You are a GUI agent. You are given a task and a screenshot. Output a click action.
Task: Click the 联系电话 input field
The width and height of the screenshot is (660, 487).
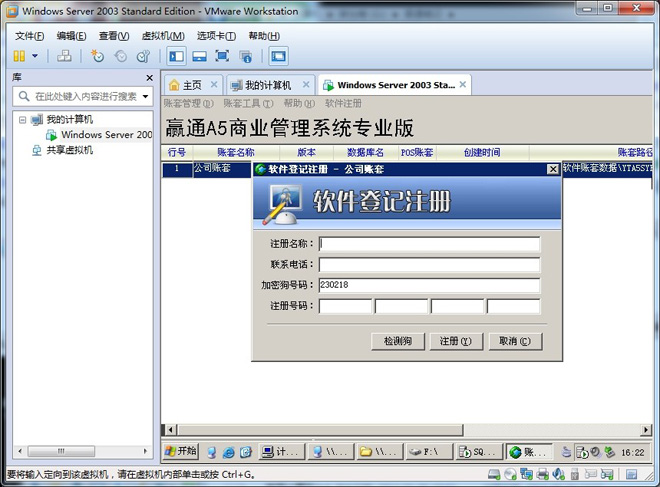tap(429, 265)
